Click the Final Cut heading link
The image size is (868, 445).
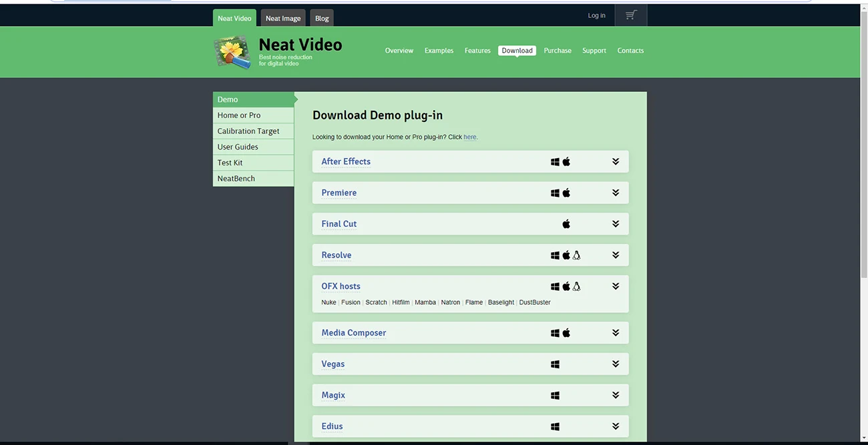(339, 224)
